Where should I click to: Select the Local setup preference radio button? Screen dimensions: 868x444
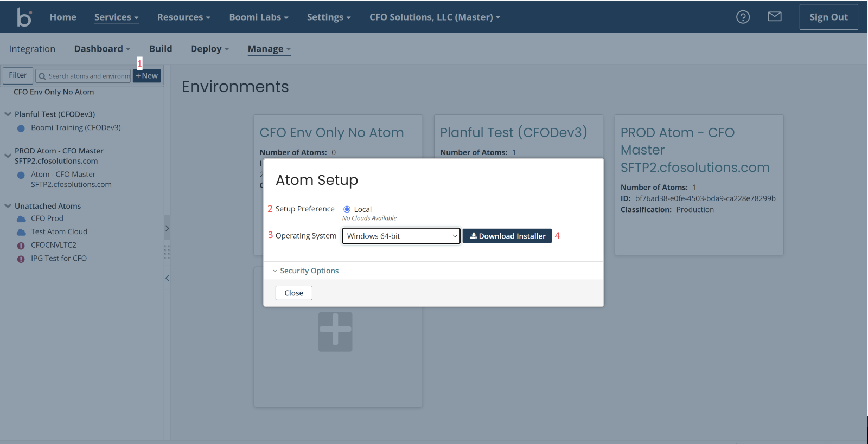point(347,209)
